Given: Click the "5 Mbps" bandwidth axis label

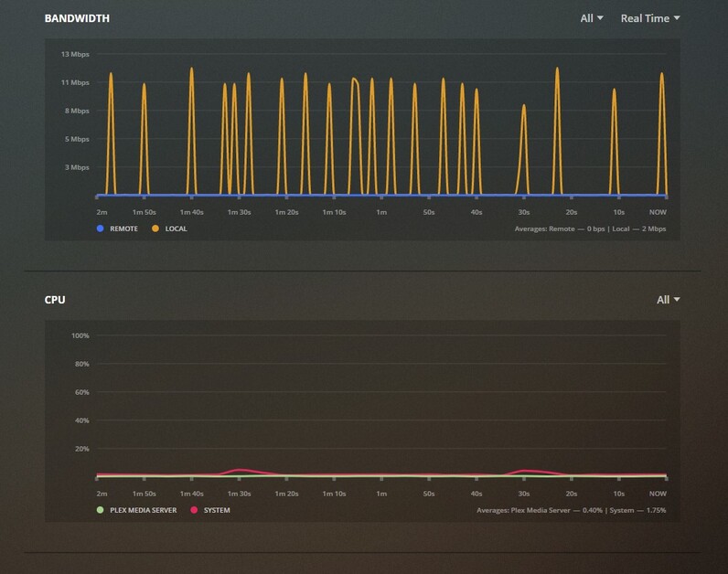Looking at the screenshot, I should point(77,139).
